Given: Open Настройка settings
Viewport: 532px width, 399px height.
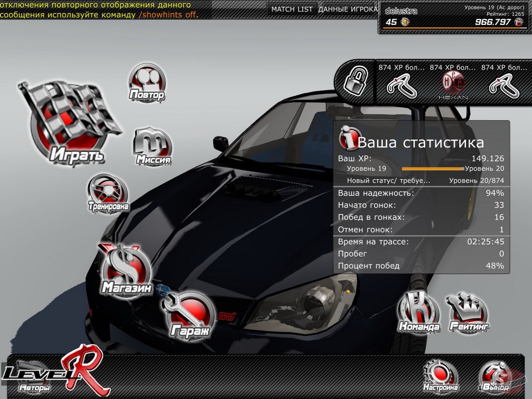Looking at the screenshot, I should 441,375.
